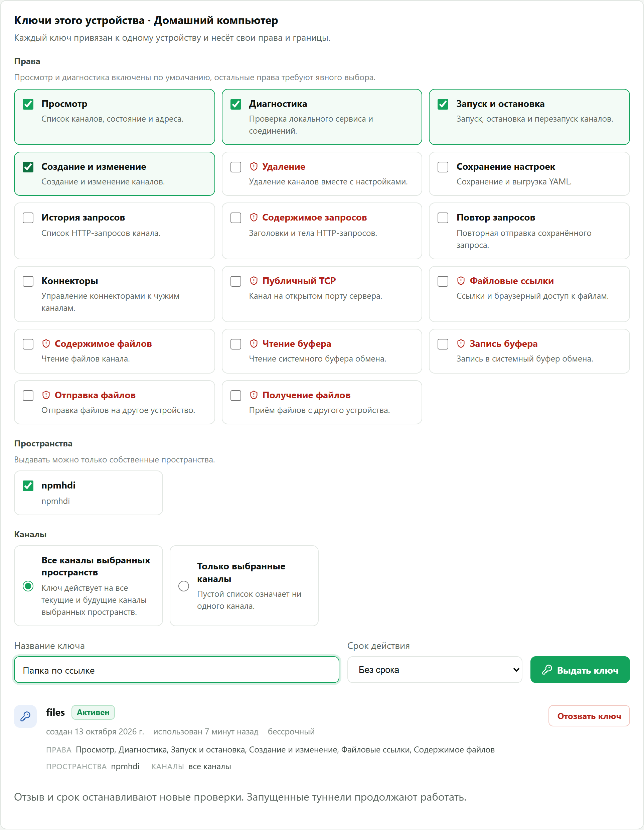The width and height of the screenshot is (644, 830).
Task: Uncheck the Диагностика permission checkbox
Action: (x=236, y=104)
